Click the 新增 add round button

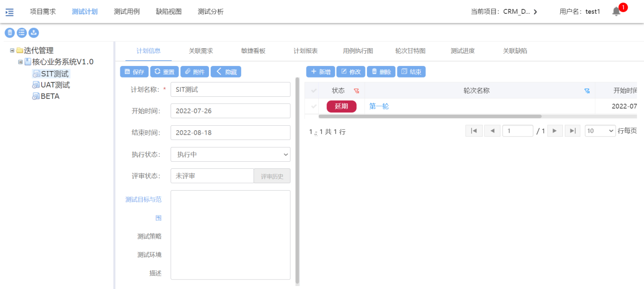click(x=321, y=71)
